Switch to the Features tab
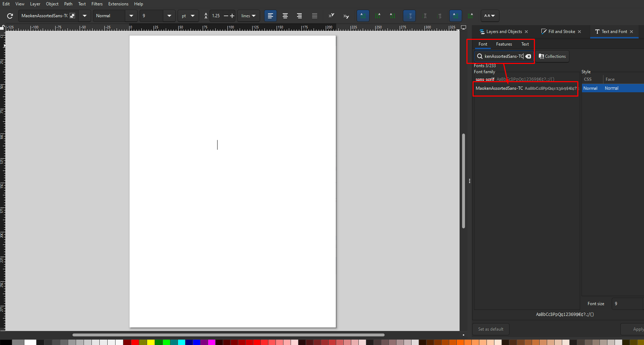The height and width of the screenshot is (345, 644). 504,44
